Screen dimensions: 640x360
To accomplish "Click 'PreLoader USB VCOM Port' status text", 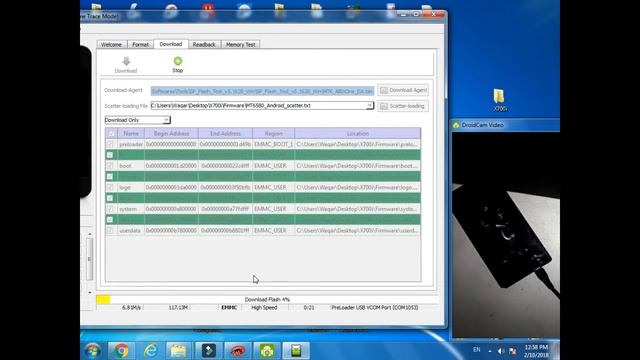I will coord(375,308).
